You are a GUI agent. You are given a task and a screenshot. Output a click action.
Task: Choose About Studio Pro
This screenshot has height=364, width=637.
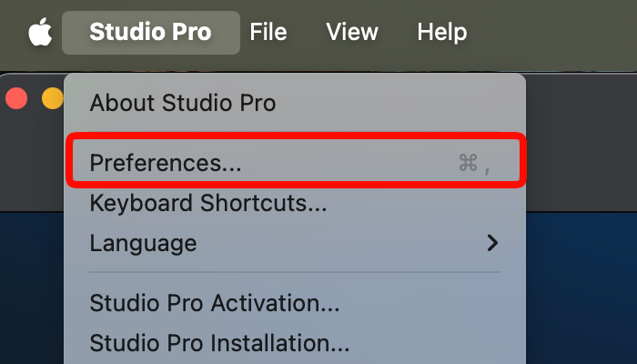click(183, 102)
